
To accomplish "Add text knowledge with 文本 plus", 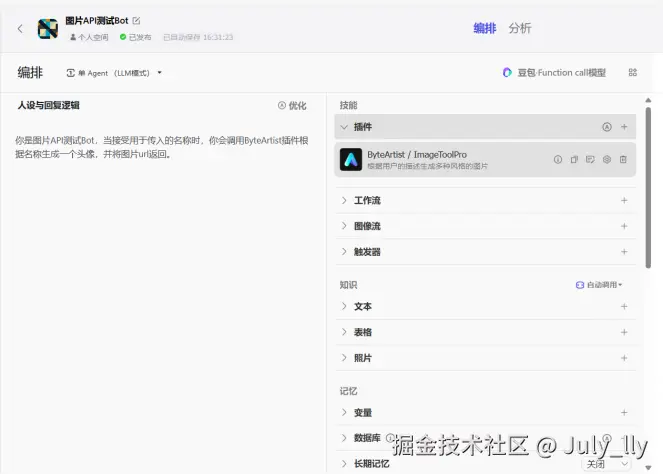I will (x=624, y=306).
